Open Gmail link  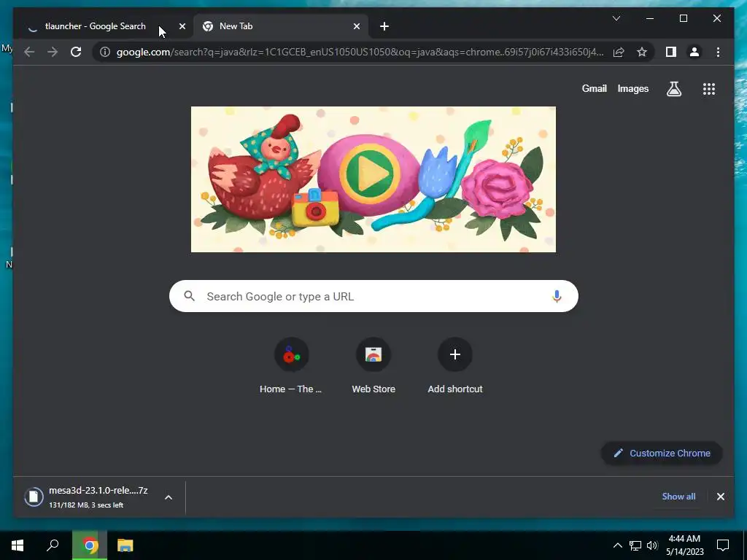594,88
